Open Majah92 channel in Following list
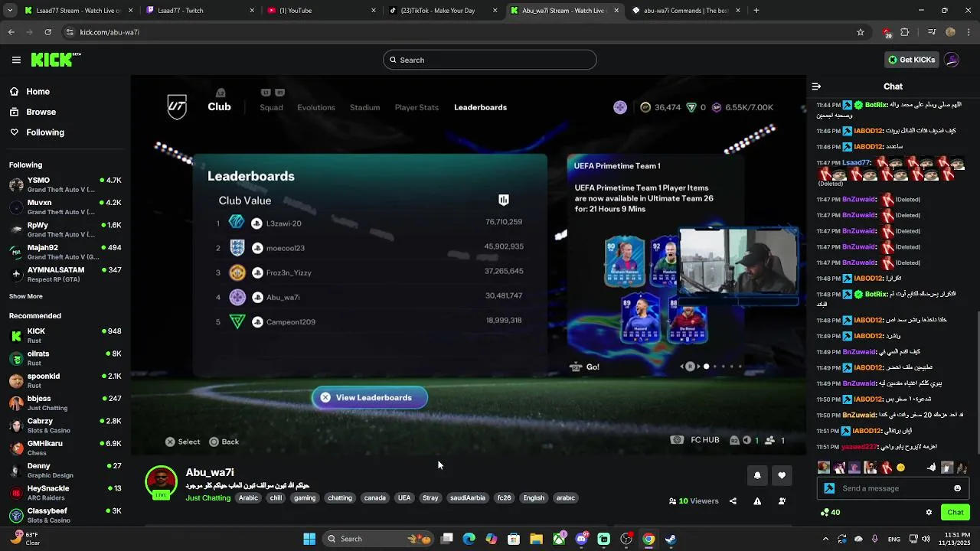Image resolution: width=980 pixels, height=551 pixels. point(65,252)
